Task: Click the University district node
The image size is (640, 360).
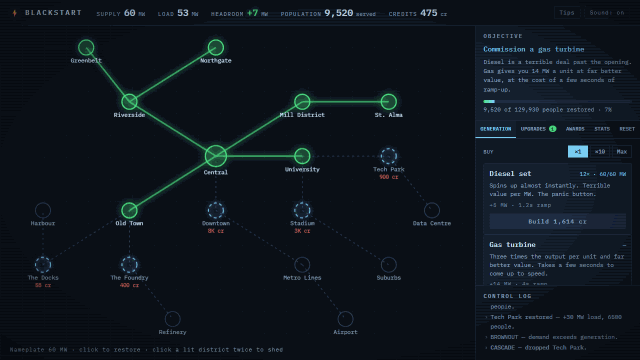Action: click(302, 156)
